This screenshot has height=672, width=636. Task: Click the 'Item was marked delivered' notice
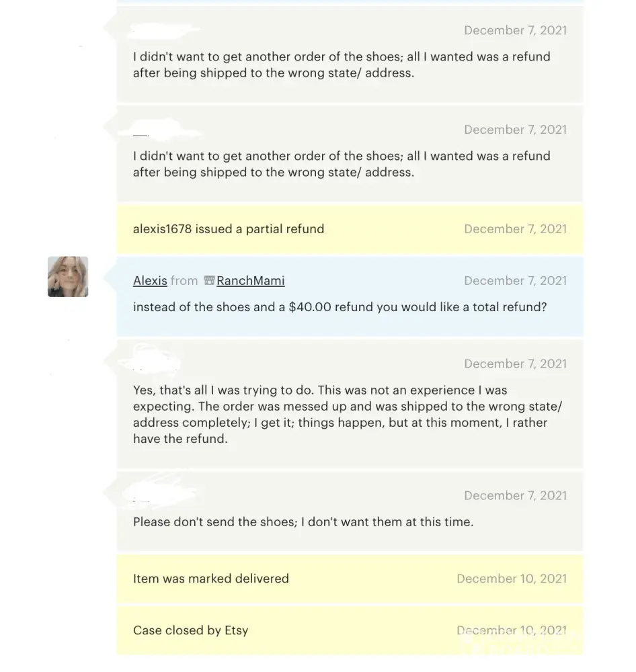(x=211, y=579)
